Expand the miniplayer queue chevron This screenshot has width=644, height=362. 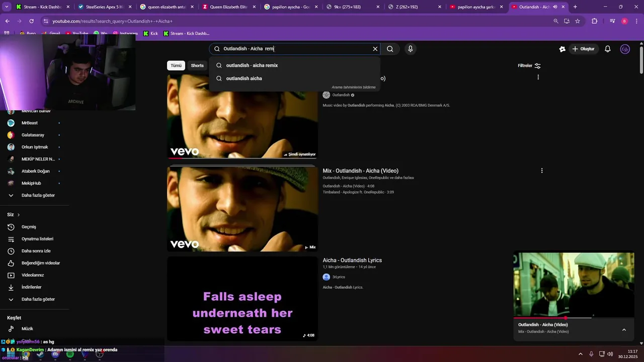click(x=624, y=330)
